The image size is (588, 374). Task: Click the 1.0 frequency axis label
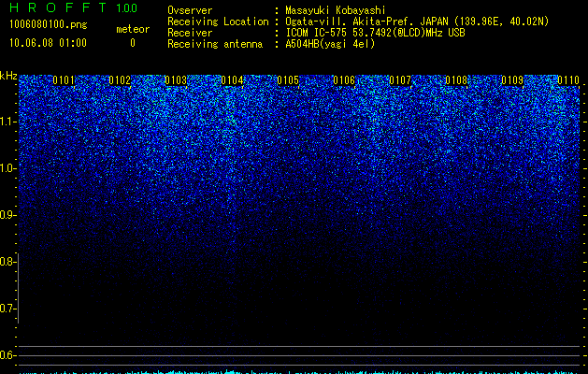pyautogui.click(x=7, y=168)
